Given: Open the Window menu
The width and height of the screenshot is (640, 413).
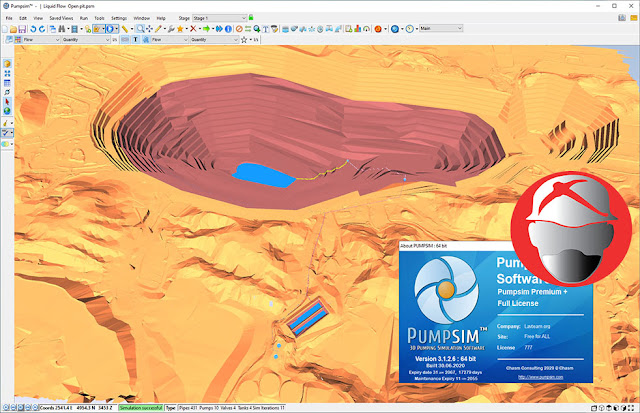Looking at the screenshot, I should point(142,18).
